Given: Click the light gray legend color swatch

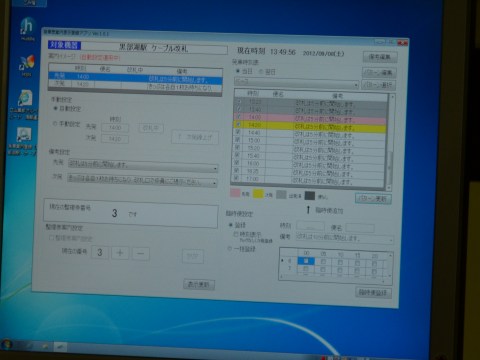Looking at the screenshot, I should coord(281,195).
